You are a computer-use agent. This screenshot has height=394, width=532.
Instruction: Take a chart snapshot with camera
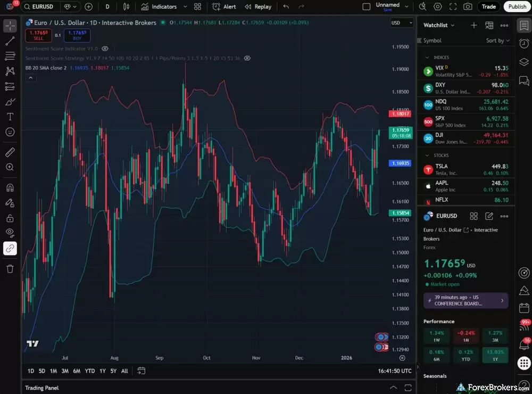[468, 6]
